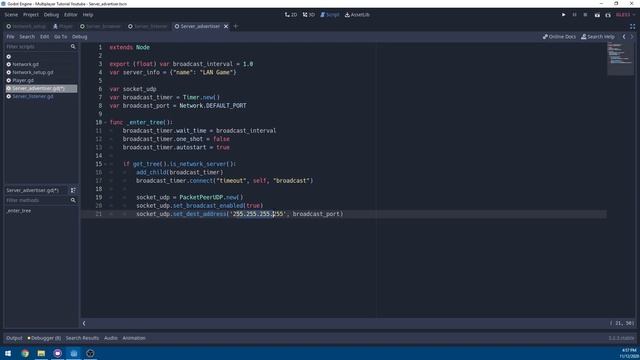Add a new scene tab
640x360 pixels.
click(x=236, y=26)
